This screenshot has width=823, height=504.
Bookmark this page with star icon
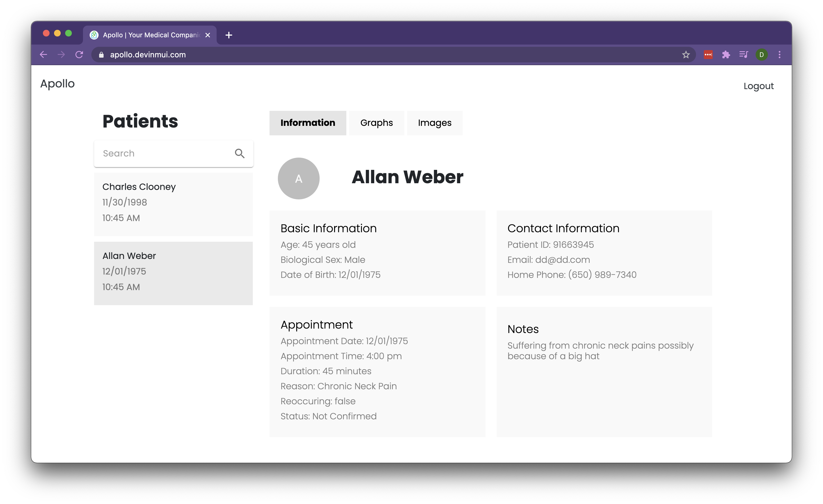coord(686,55)
